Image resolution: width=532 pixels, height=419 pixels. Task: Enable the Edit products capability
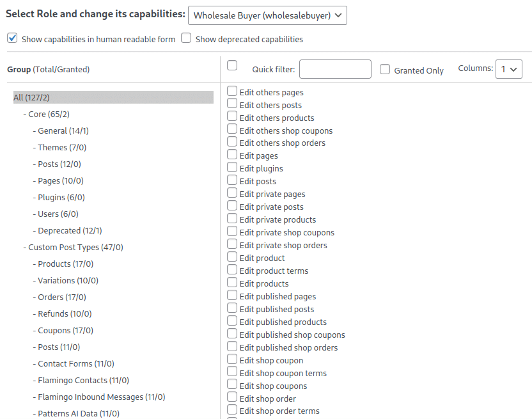click(x=233, y=283)
